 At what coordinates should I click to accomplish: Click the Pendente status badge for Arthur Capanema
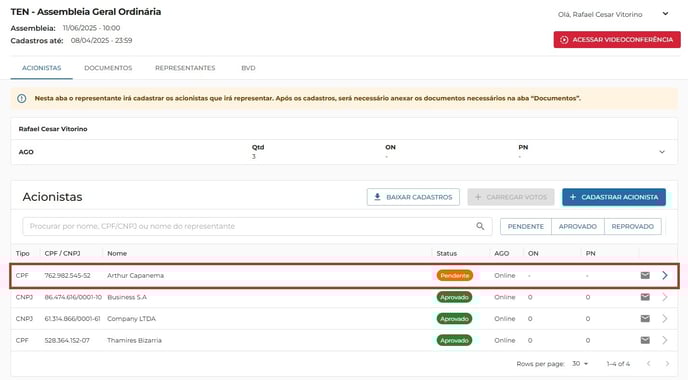pyautogui.click(x=455, y=276)
